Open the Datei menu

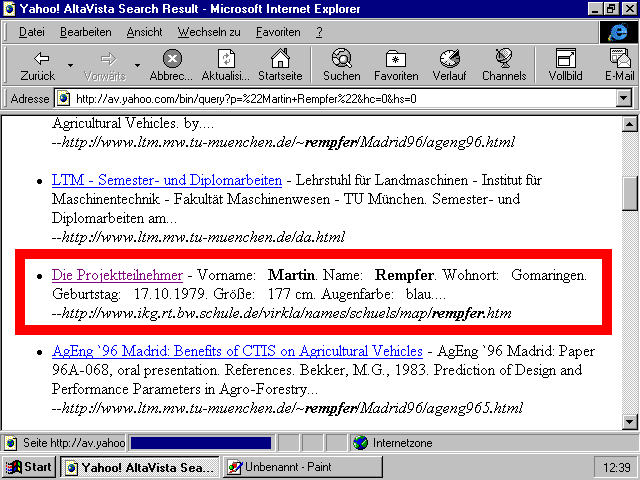coord(31,32)
